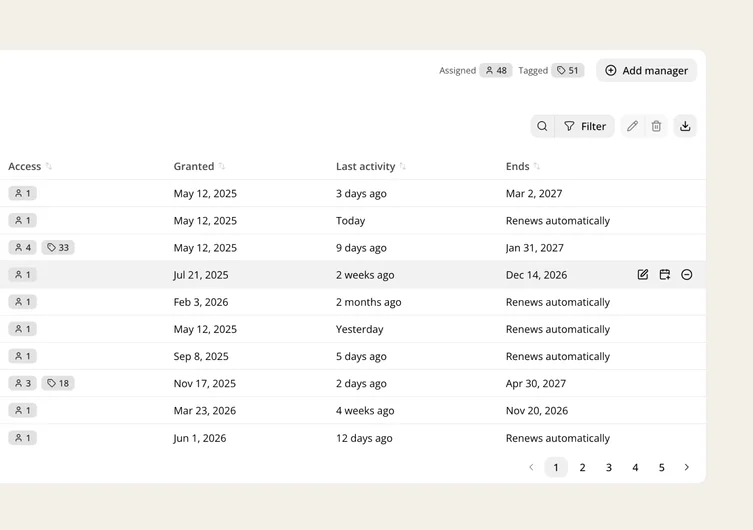Click edit icon in Dec 14, 2026 row
This screenshot has width=753, height=530.
click(643, 275)
